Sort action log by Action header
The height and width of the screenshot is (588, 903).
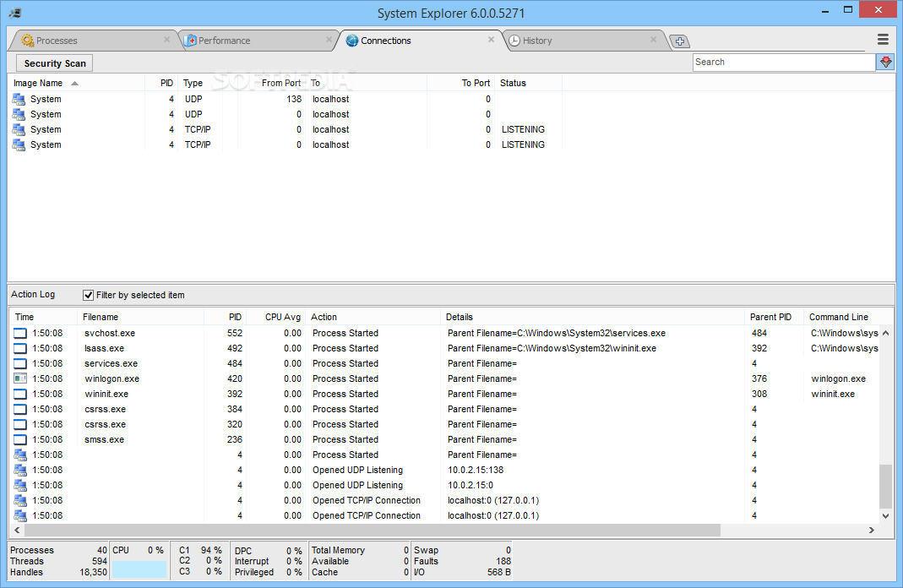[x=373, y=317]
